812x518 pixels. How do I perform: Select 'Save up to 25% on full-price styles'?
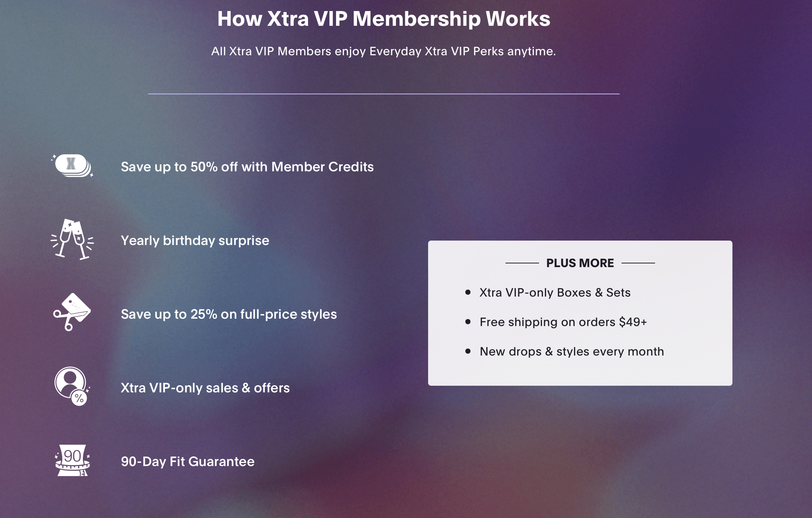[229, 314]
